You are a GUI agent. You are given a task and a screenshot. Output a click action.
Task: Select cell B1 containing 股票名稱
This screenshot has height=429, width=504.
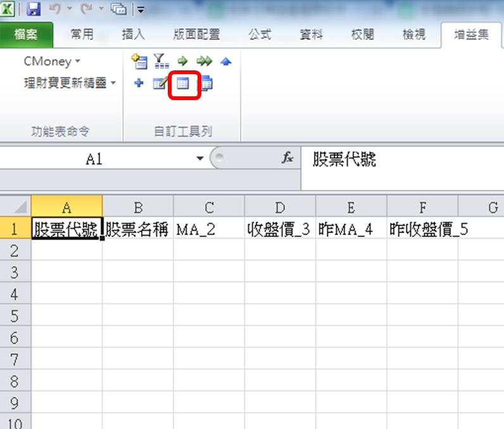[x=138, y=229]
